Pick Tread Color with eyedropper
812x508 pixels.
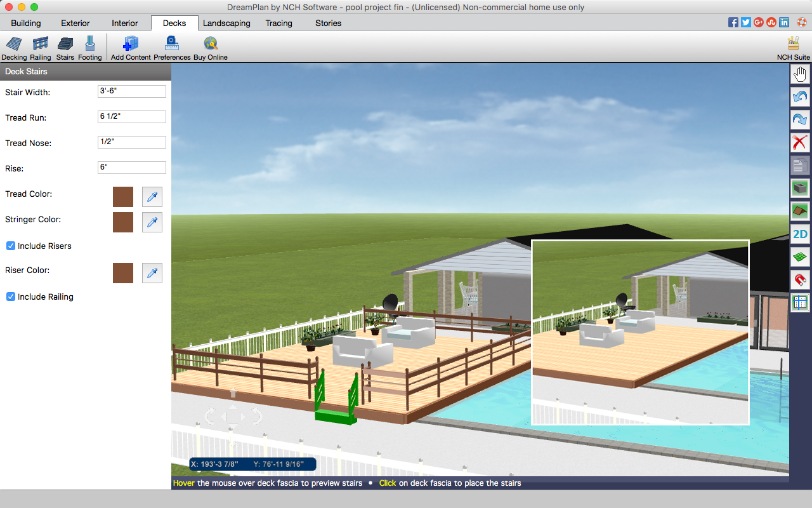pyautogui.click(x=152, y=197)
